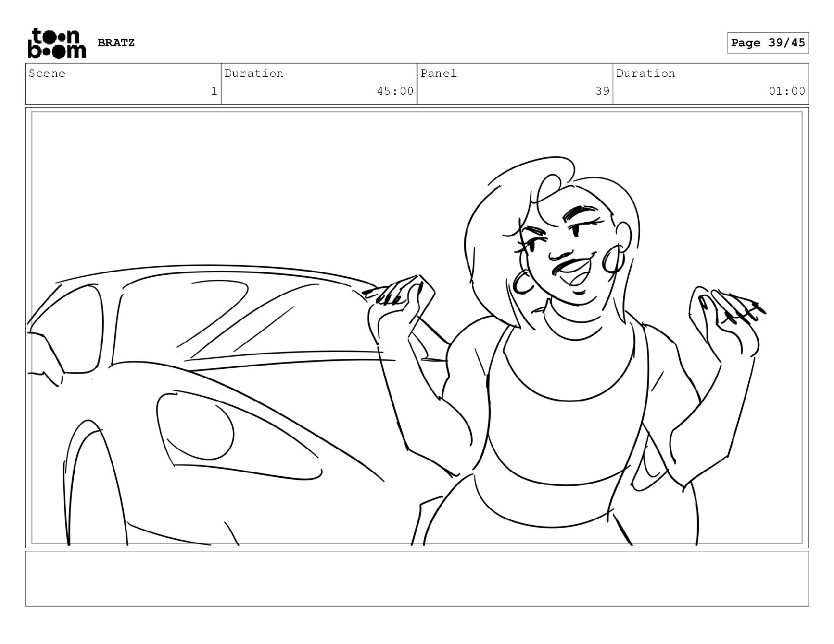This screenshot has height=644, width=834.
Task: Click the Scene header label
Action: 47,73
